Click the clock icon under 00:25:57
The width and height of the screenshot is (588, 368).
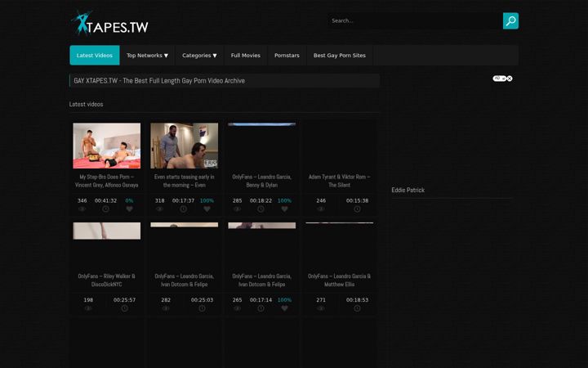click(124, 308)
